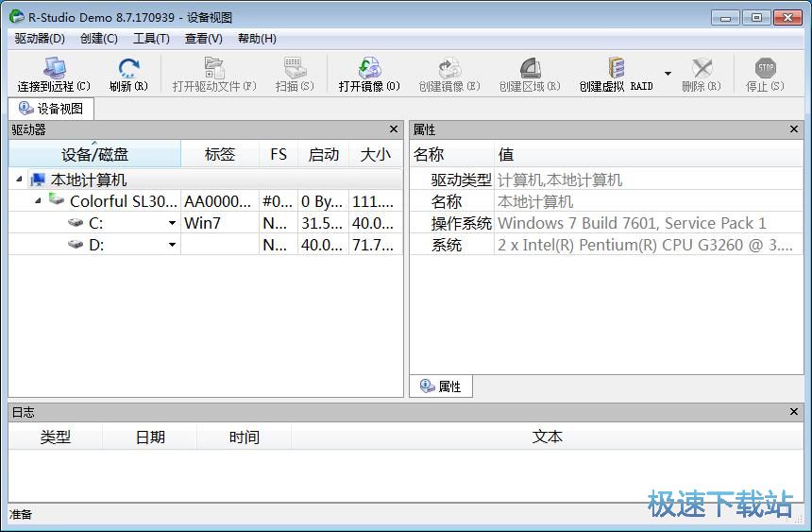This screenshot has height=532, width=812.
Task: Click the value 计算机,本地计算机
Action: (x=560, y=180)
